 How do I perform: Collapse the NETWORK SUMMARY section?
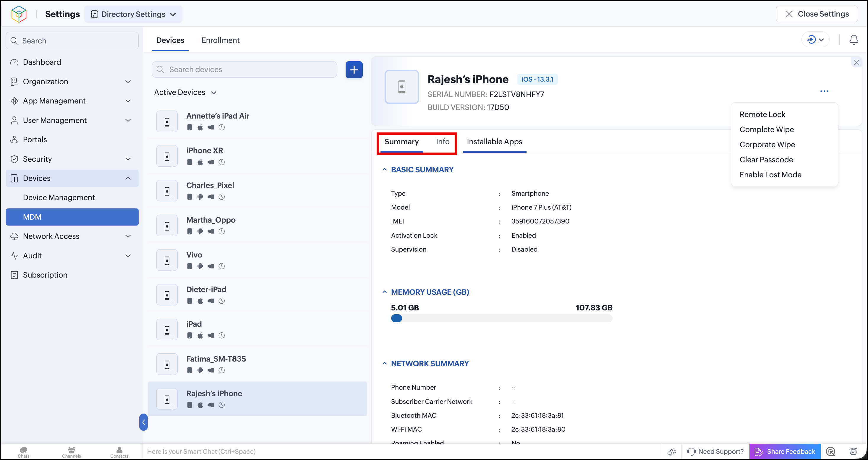[384, 363]
